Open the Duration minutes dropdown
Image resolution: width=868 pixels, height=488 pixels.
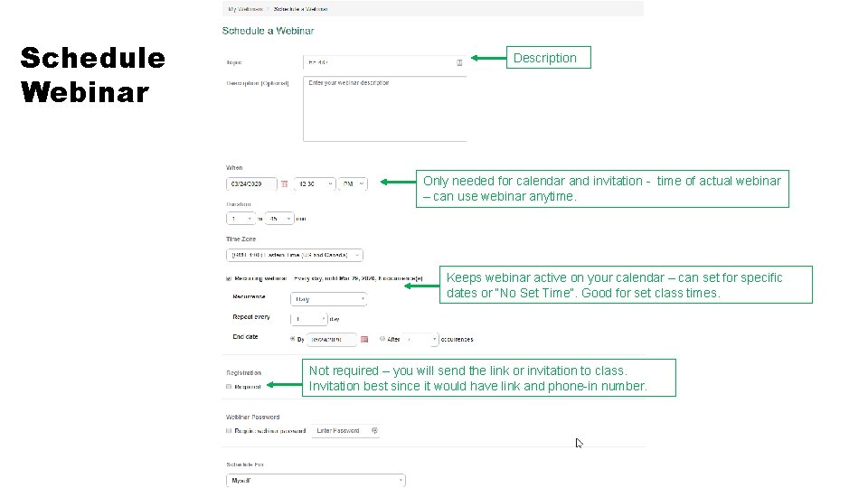click(x=279, y=219)
